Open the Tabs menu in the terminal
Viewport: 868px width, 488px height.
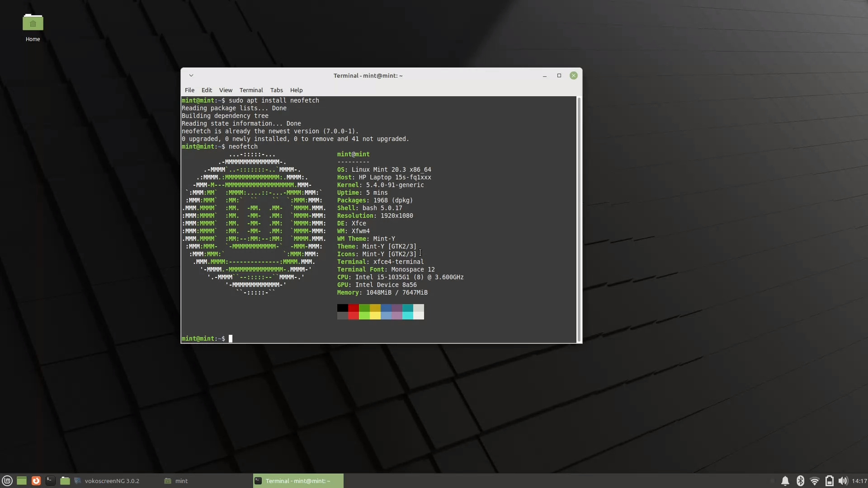coord(276,90)
